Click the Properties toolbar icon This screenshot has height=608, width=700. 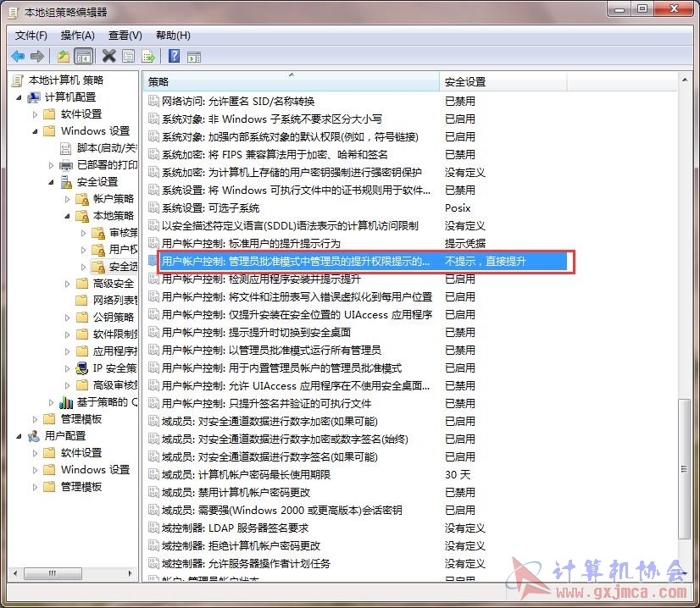128,57
